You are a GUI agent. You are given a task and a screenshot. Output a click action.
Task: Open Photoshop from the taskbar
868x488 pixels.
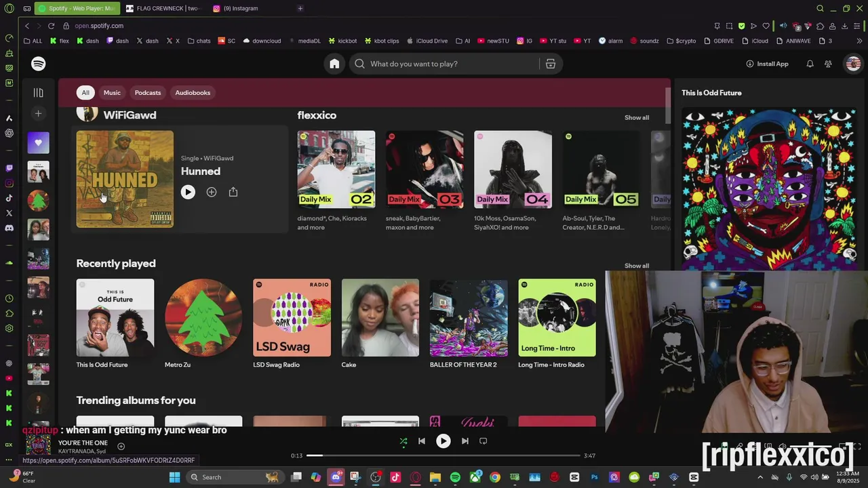[594, 477]
